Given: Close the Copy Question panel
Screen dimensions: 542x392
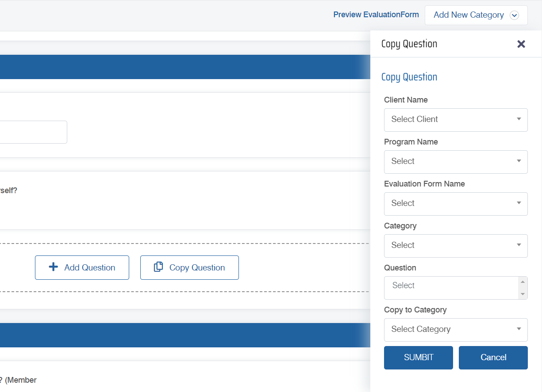Looking at the screenshot, I should click(x=521, y=44).
